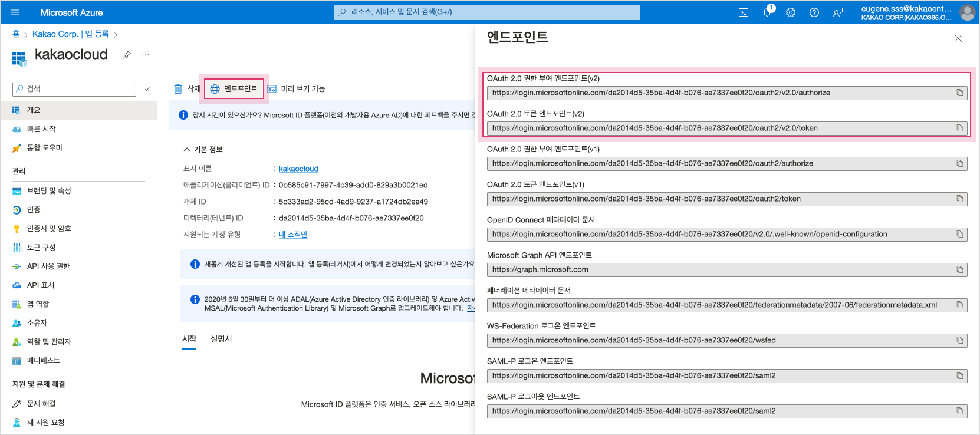Collapse the 기본 정보 section
980x435 pixels.
(x=203, y=150)
